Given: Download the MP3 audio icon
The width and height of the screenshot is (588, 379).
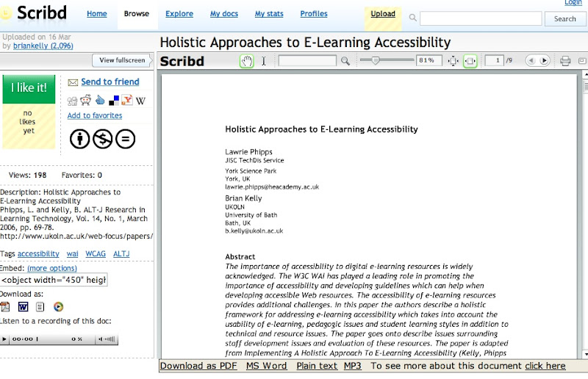Looking at the screenshot, I should (58, 306).
